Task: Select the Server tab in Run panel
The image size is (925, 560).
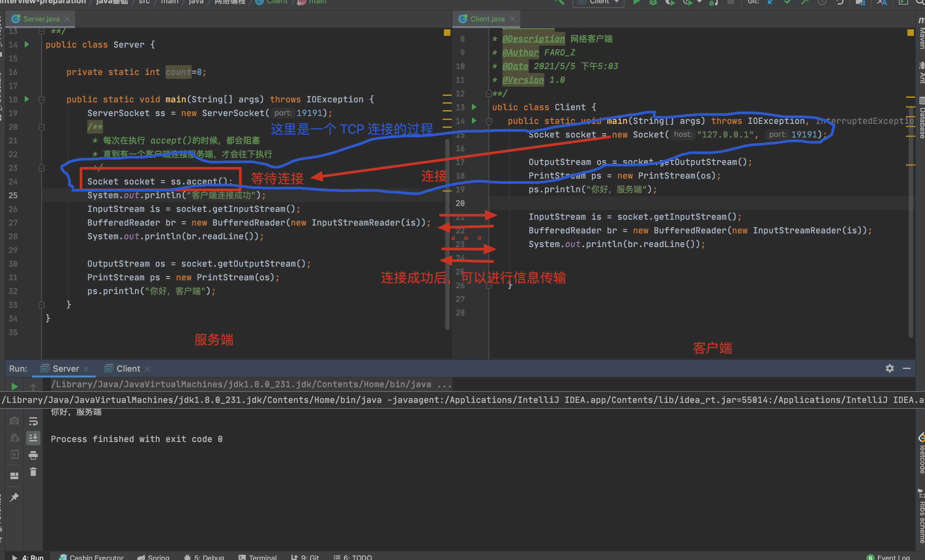Action: (64, 369)
